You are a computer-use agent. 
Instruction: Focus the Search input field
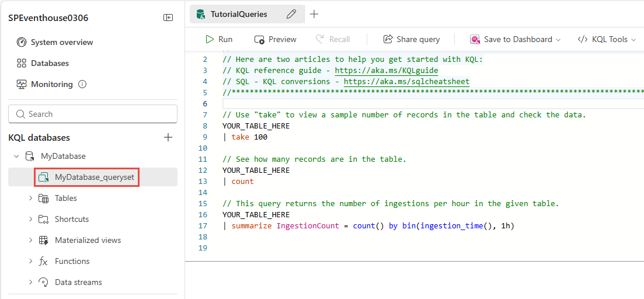tap(93, 114)
